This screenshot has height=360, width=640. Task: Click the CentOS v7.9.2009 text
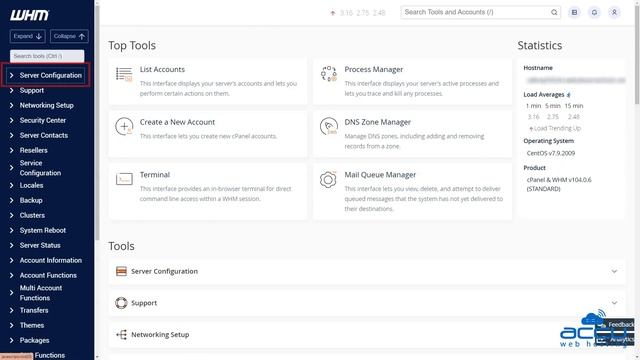click(x=551, y=153)
